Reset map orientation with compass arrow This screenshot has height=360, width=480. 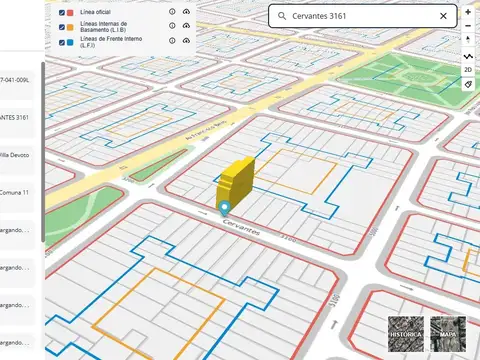pos(468,39)
